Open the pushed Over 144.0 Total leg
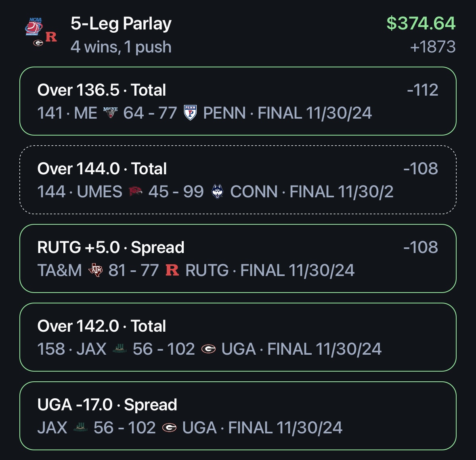The image size is (476, 460). (238, 180)
